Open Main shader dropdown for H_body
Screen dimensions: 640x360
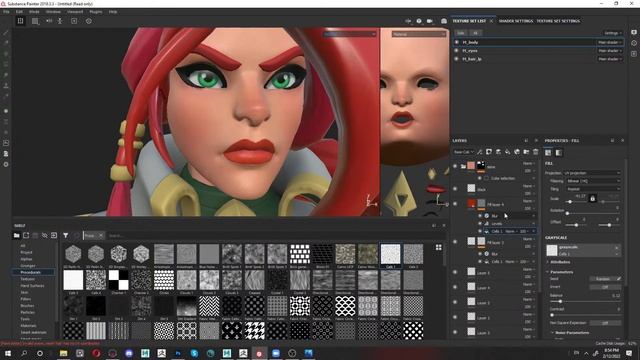[609, 42]
